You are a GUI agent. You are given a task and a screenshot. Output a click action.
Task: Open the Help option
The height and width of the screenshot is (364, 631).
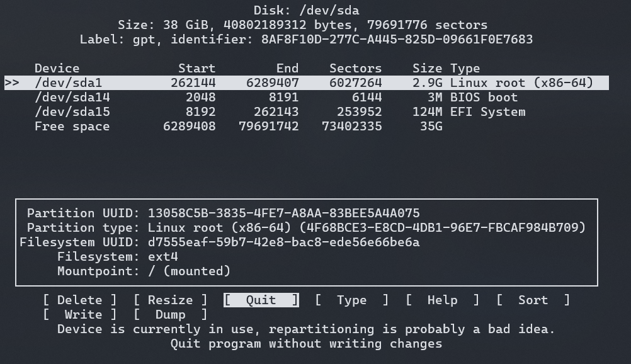pos(442,300)
